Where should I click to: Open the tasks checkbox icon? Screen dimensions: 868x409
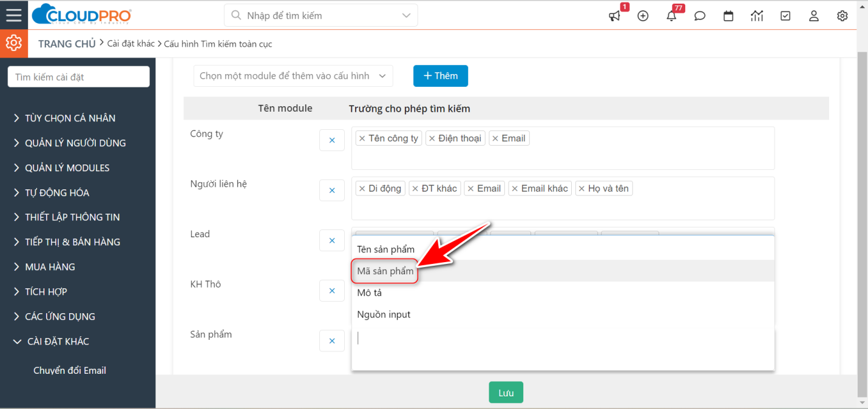(785, 16)
